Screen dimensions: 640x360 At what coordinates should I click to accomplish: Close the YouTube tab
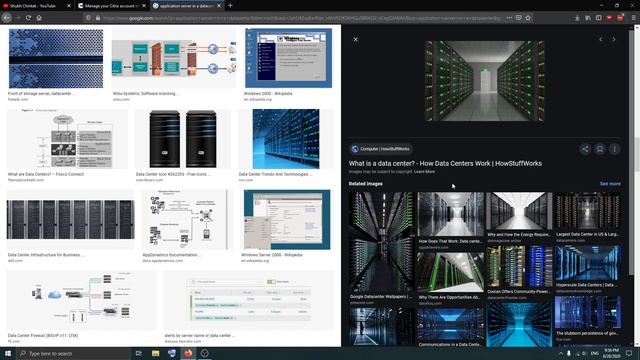click(x=69, y=6)
